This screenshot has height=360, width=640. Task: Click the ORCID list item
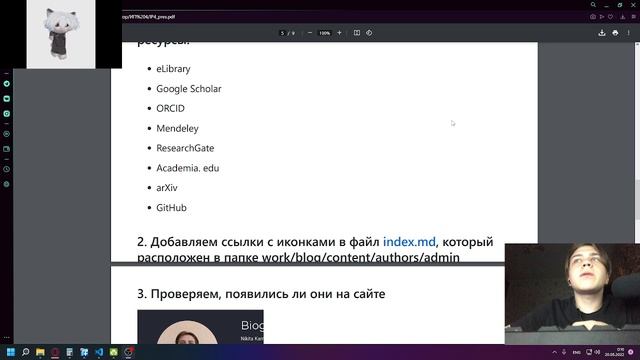point(170,108)
